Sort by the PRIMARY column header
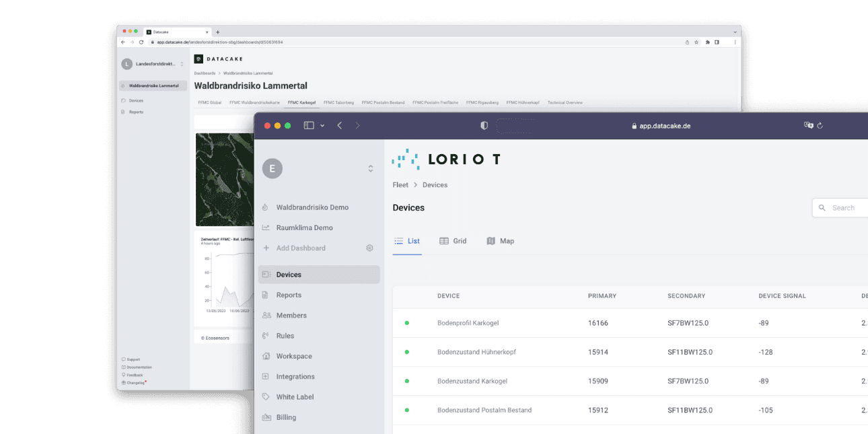The height and width of the screenshot is (434, 868). (602, 296)
